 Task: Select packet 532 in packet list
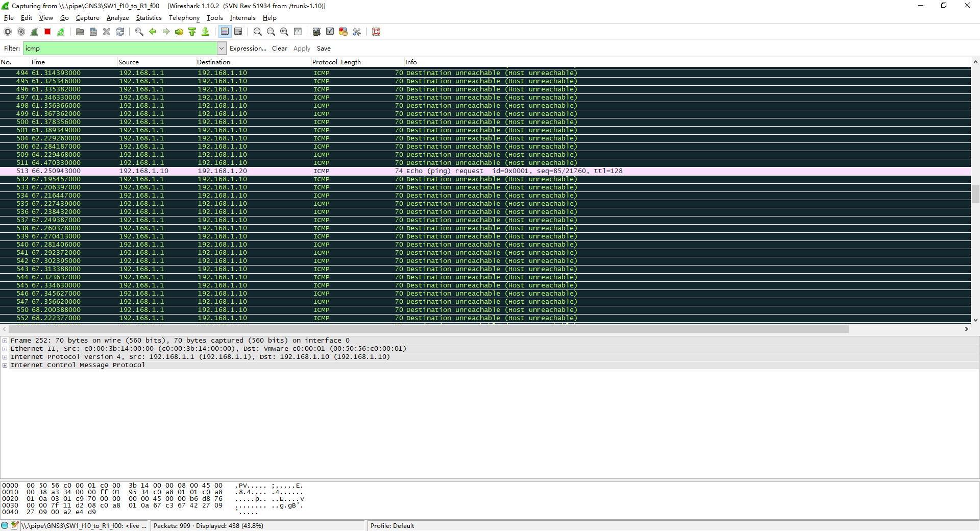tap(485, 179)
